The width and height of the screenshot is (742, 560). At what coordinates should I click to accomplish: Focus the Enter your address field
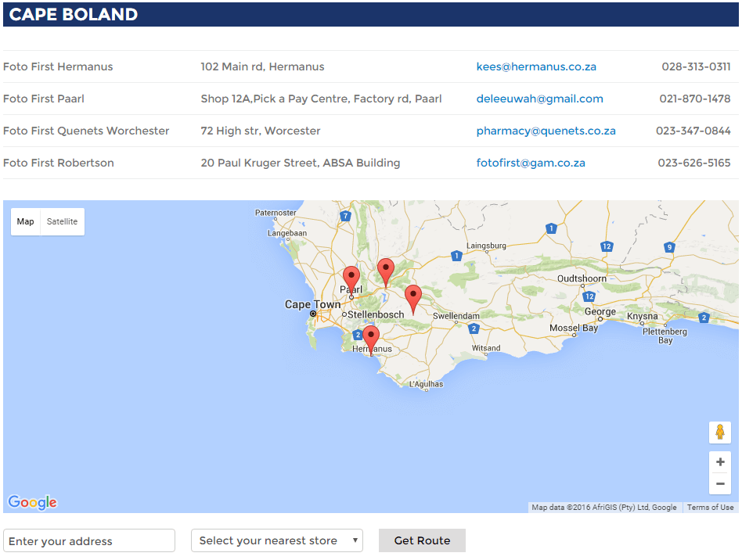coord(89,540)
